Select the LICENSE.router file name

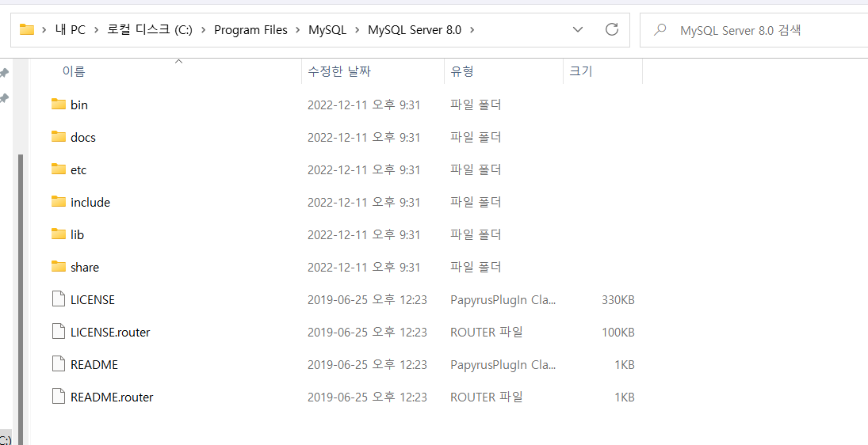pos(110,333)
